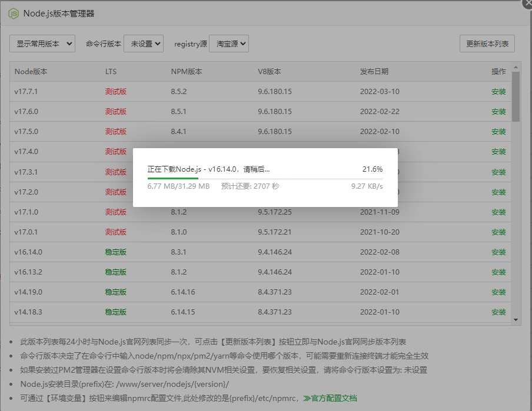Viewport: 532px width, 411px height.
Task: Select the v16.14.0 version cell
Action: point(28,252)
